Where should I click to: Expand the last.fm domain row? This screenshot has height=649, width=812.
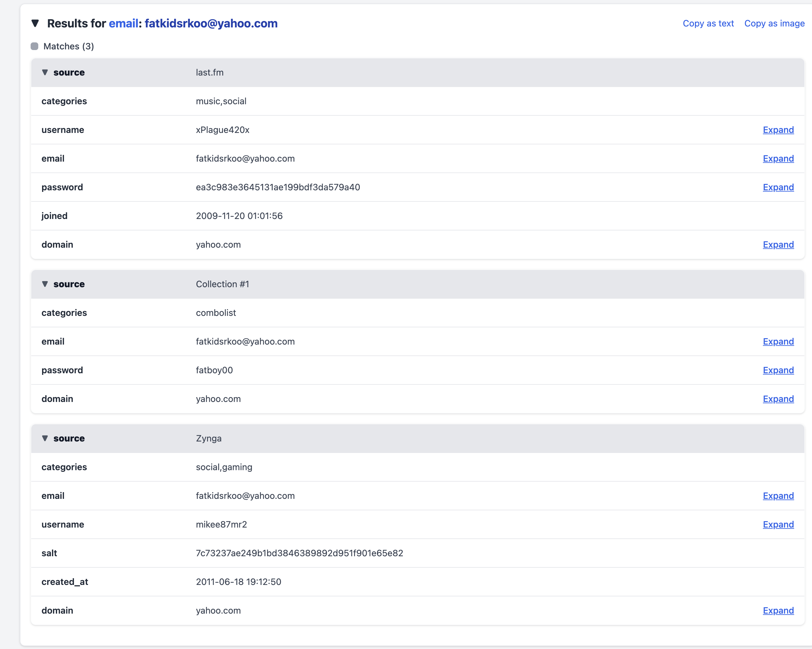click(x=778, y=245)
